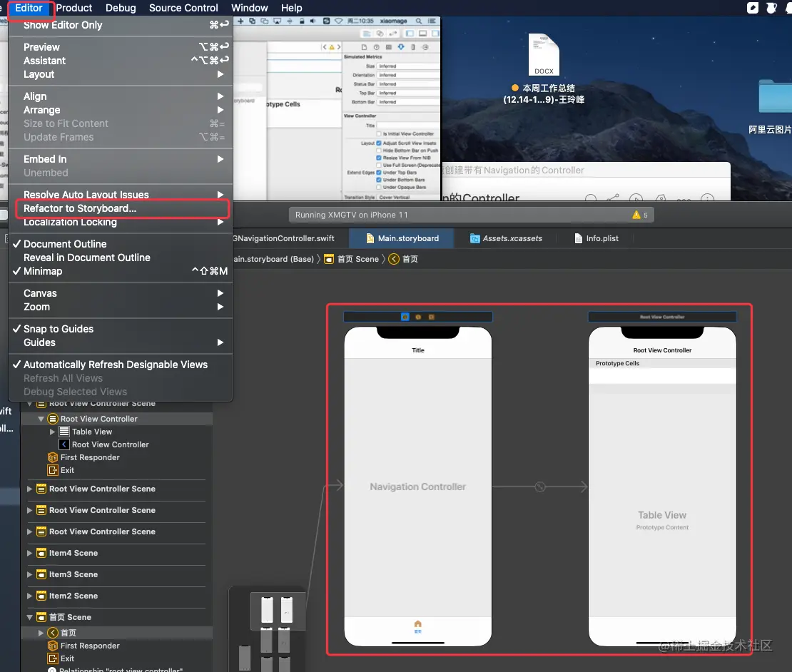The height and width of the screenshot is (672, 792).
Task: Open the Attributes inspector icon in background window
Action: (401, 47)
